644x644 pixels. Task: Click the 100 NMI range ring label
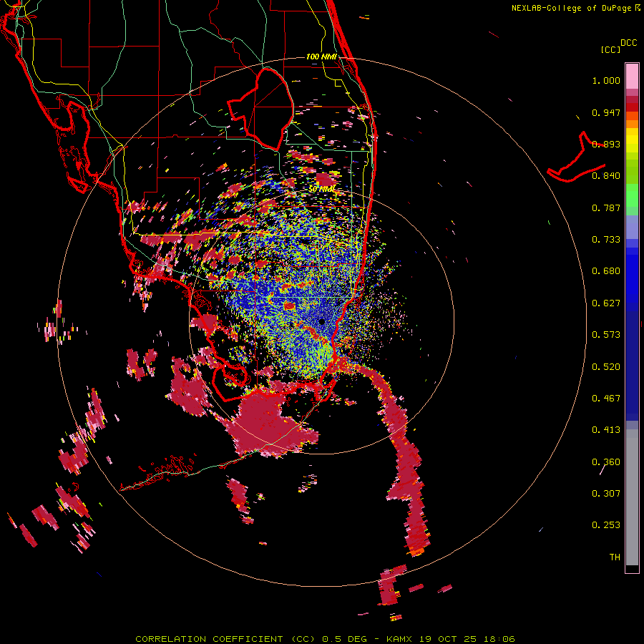(321, 57)
